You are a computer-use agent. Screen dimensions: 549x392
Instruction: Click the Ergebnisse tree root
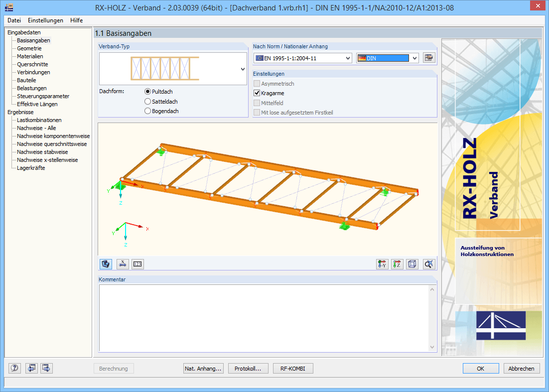click(20, 112)
